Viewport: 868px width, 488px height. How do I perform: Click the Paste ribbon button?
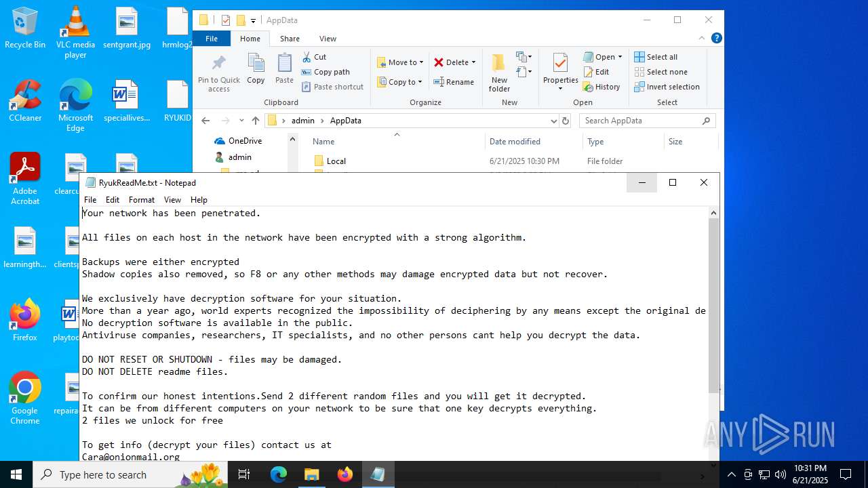[284, 69]
